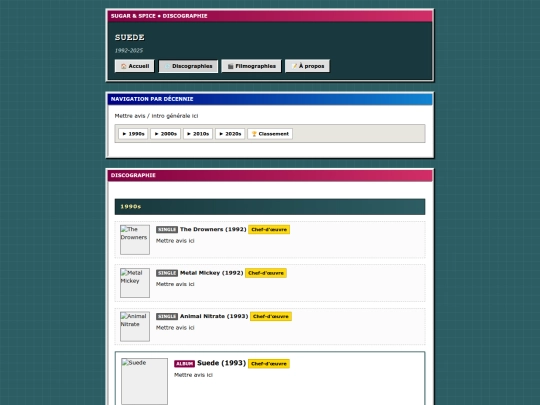Click the Discographie panel header
The width and height of the screenshot is (540, 405).
[x=270, y=175]
